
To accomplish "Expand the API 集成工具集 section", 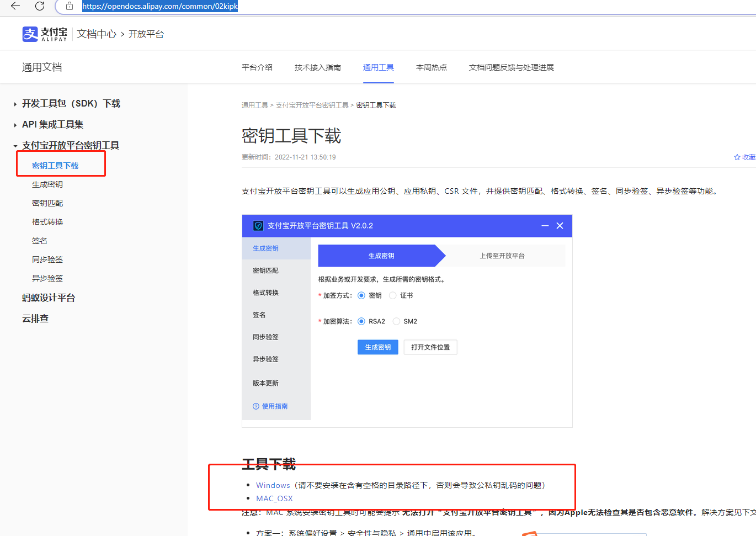I will click(15, 125).
